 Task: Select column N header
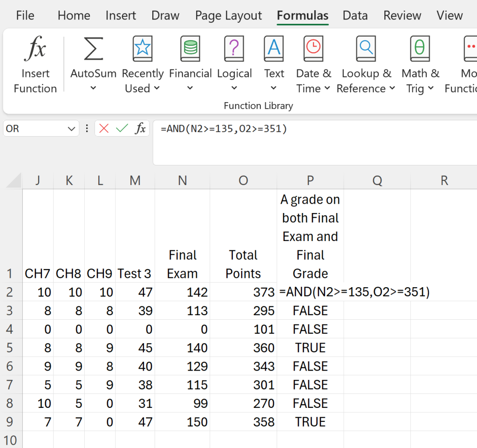[x=182, y=180]
